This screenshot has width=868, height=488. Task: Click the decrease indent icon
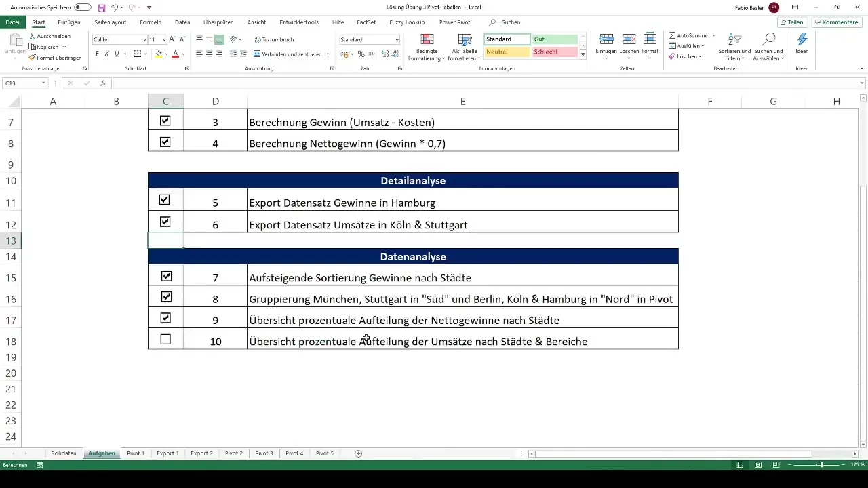click(x=233, y=54)
